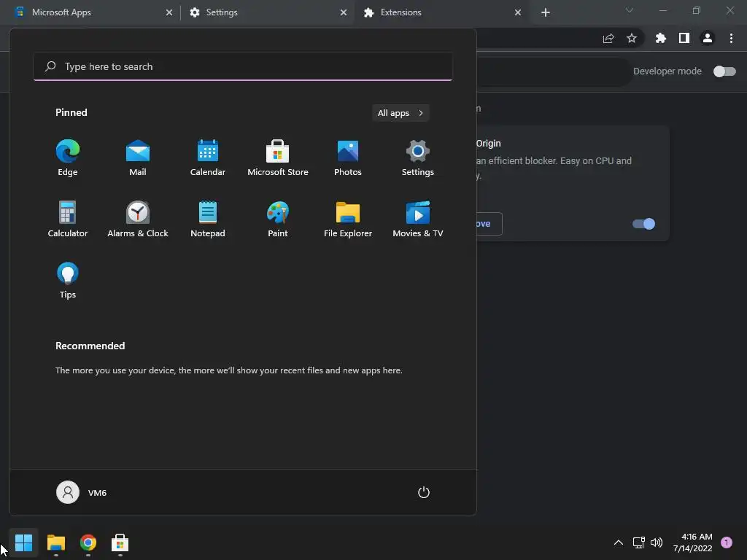
Task: Open the Chrome profile menu
Action: click(x=708, y=39)
